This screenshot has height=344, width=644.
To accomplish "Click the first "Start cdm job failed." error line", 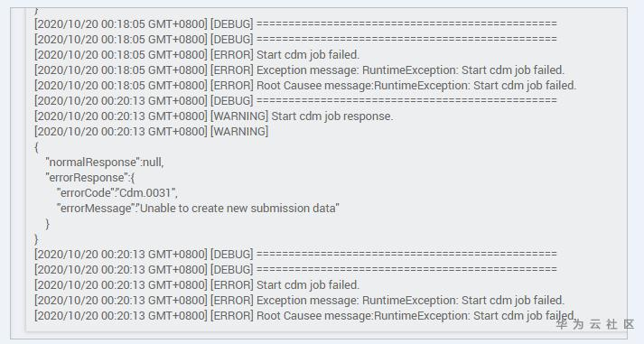I will point(197,54).
